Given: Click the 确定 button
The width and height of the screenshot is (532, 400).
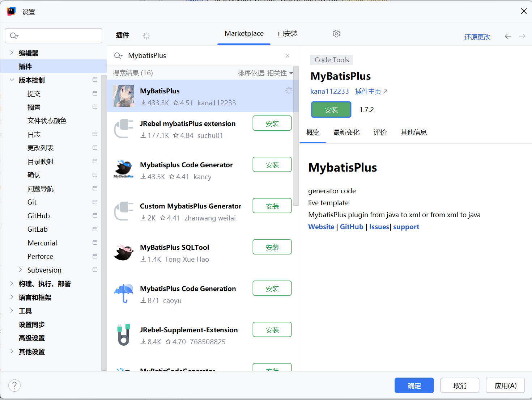Looking at the screenshot, I should tap(414, 386).
